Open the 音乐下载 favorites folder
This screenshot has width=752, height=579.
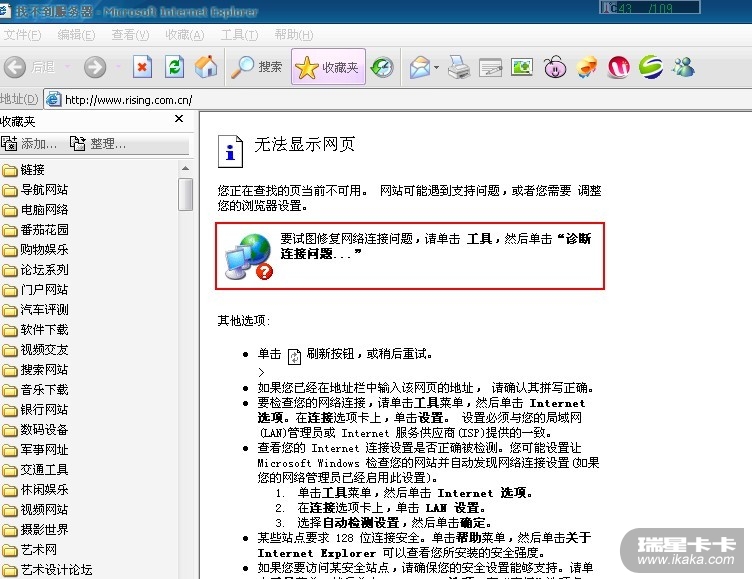[x=35, y=390]
